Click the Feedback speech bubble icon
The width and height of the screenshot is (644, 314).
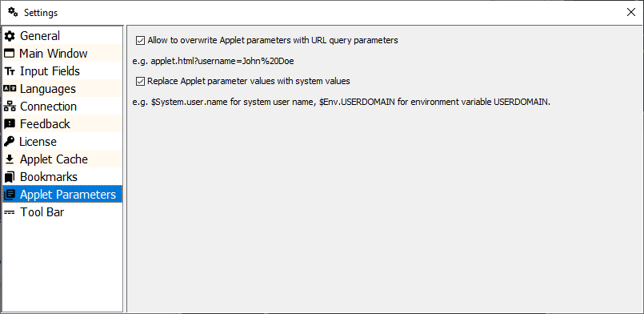(10, 124)
